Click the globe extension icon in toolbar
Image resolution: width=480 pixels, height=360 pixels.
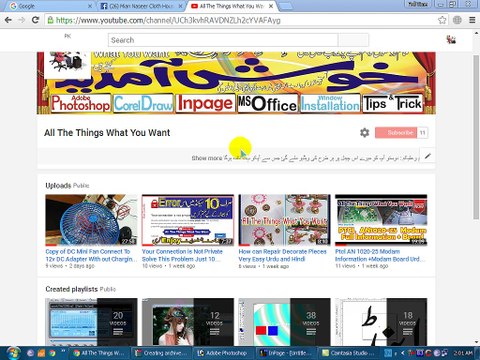(457, 20)
